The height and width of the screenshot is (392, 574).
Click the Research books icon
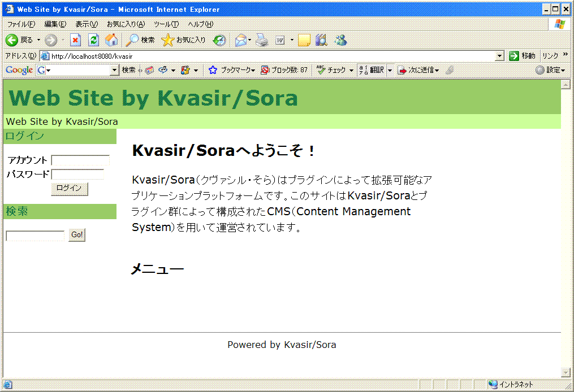[x=321, y=40]
